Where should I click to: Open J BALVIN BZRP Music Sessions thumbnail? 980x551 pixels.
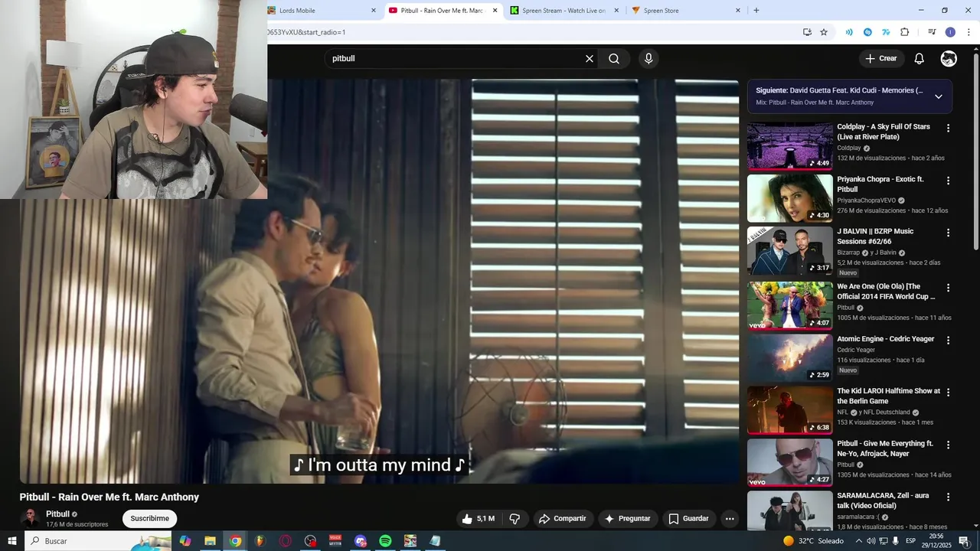[x=790, y=250]
